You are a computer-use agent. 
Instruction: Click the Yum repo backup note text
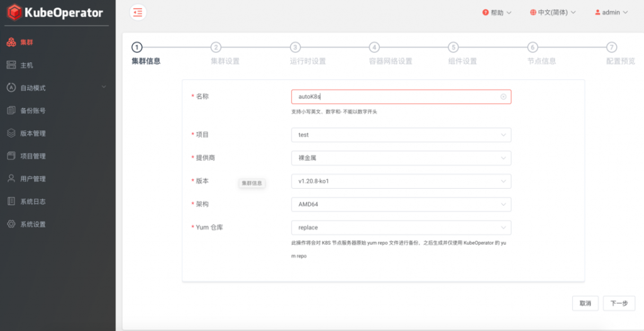click(398, 249)
